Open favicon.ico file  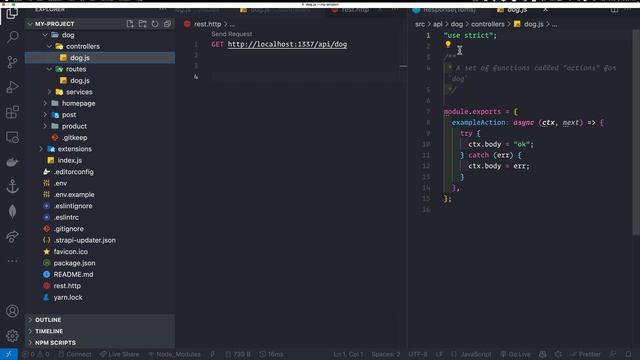100,252
